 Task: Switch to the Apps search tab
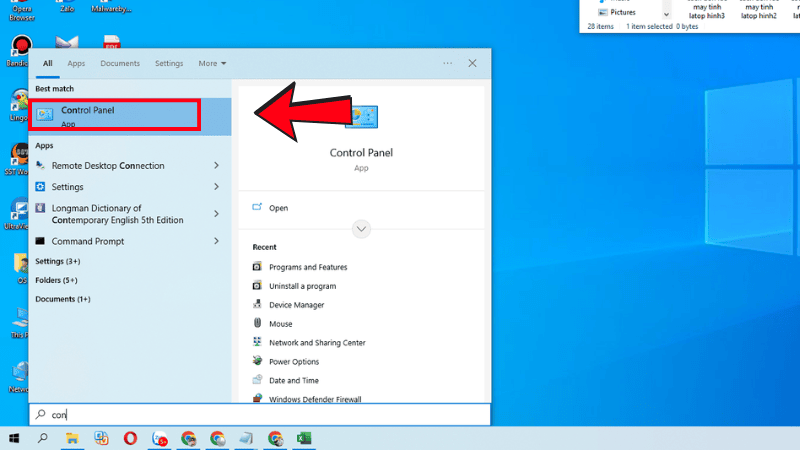click(76, 64)
